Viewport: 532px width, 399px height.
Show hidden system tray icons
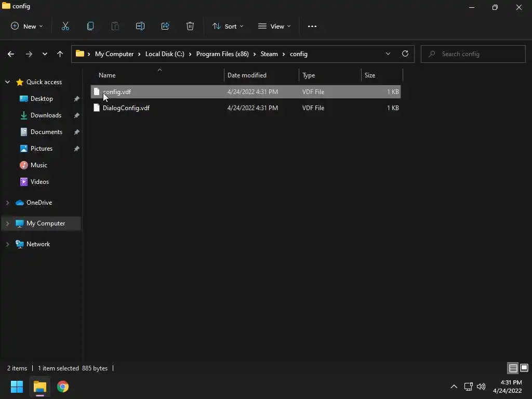[x=454, y=387]
